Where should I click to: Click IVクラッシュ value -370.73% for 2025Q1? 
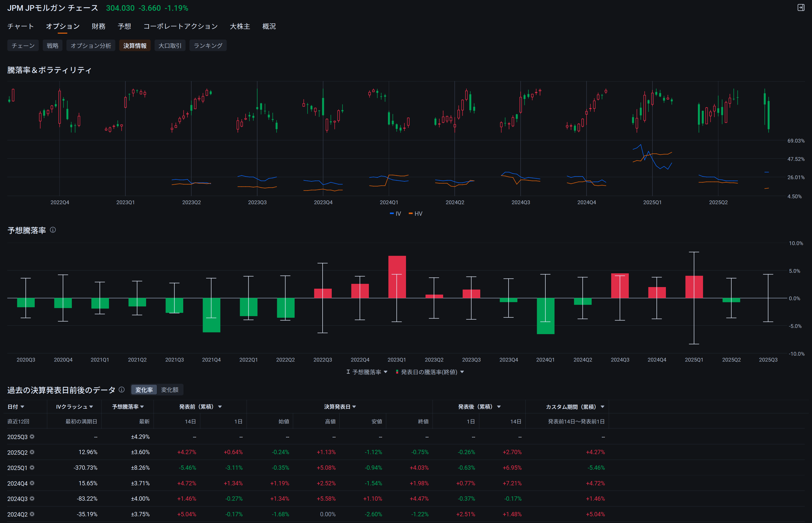(86, 468)
